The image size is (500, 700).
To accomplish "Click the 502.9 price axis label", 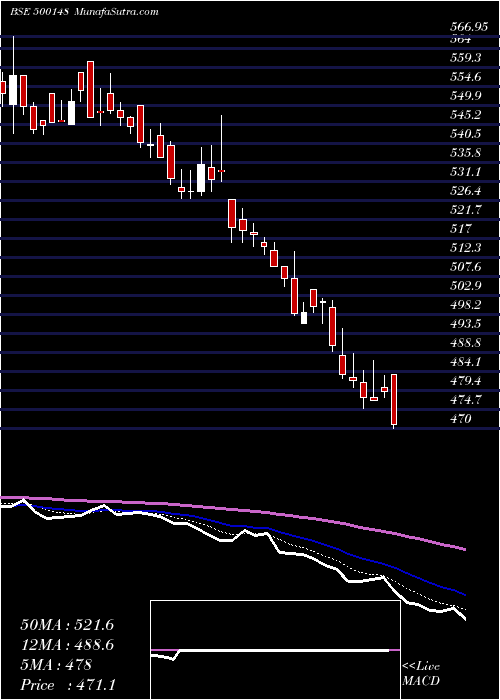I will (465, 285).
